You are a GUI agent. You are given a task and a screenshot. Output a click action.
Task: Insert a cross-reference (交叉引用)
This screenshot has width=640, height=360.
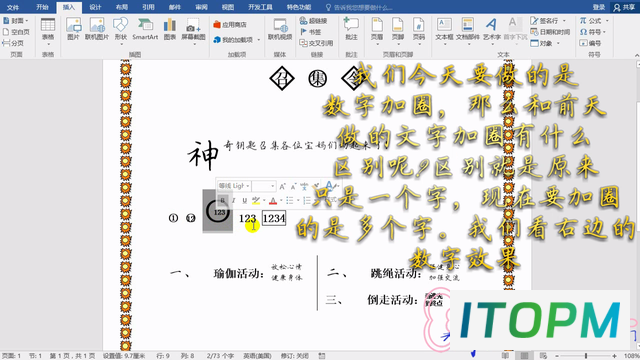point(316,43)
